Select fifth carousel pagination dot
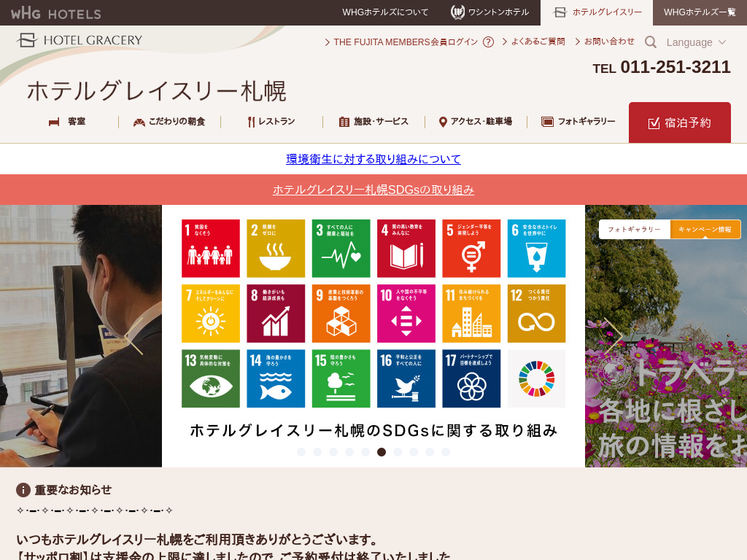 click(365, 452)
